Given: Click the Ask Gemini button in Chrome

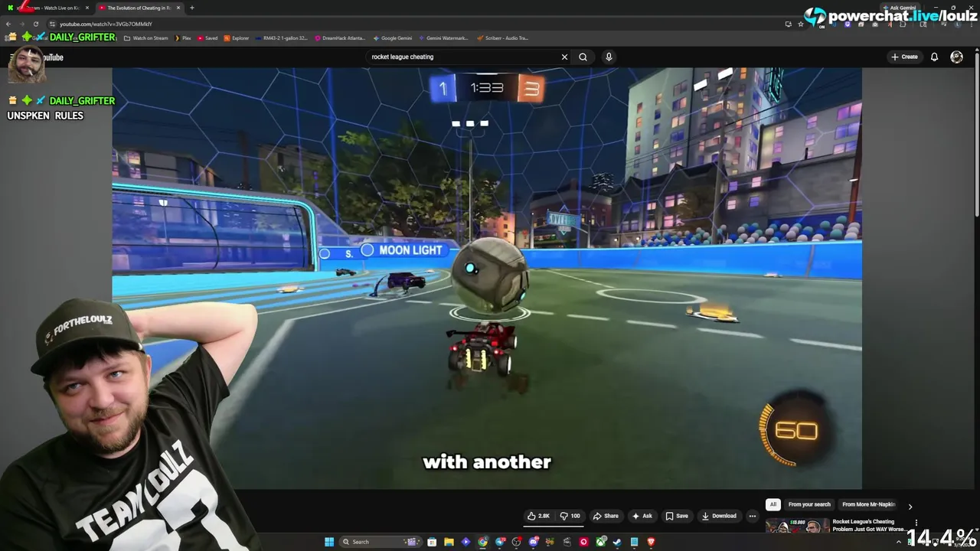Looking at the screenshot, I should pyautogui.click(x=898, y=8).
